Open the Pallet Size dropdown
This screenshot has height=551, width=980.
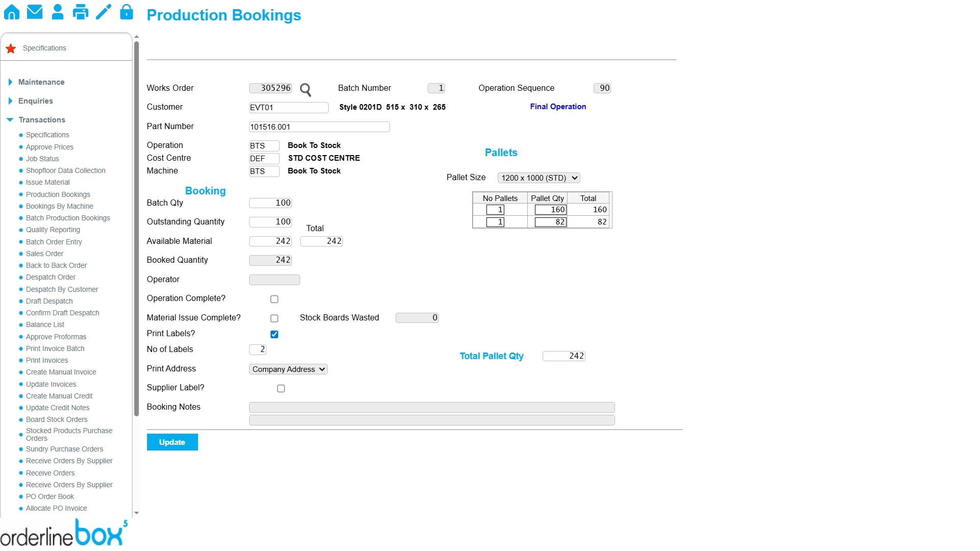538,178
